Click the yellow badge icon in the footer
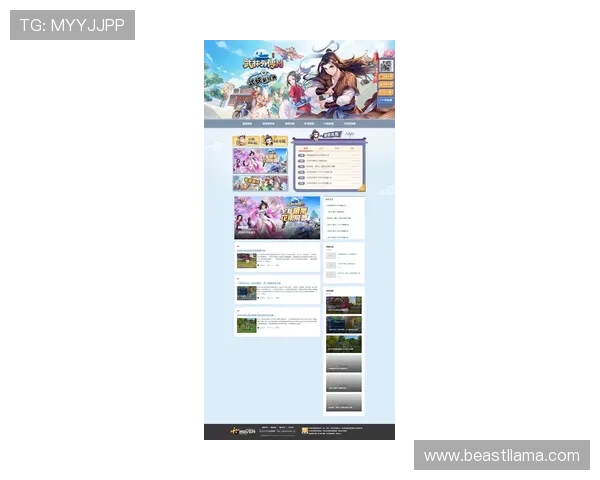The image size is (600, 480). point(305,431)
